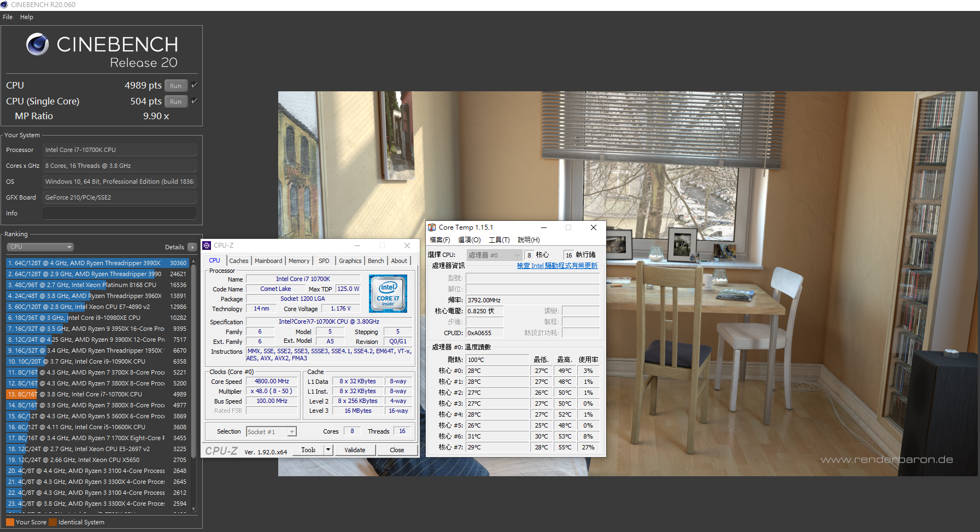Expand the CPU-Z Tools dropdown arrow

pos(328,450)
